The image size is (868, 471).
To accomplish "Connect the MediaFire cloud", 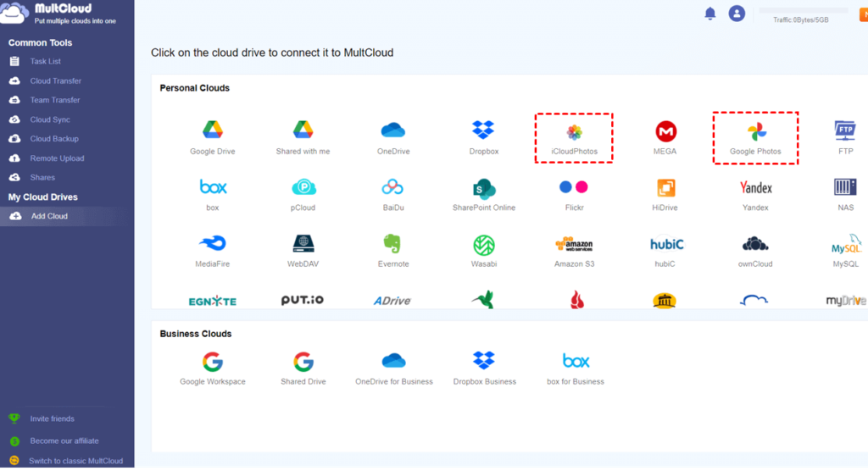I will tap(213, 243).
